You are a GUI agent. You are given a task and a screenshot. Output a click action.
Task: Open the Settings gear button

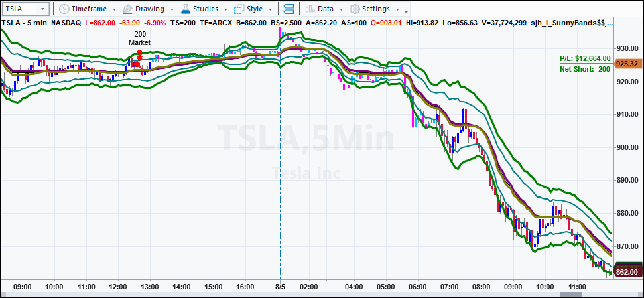point(370,9)
